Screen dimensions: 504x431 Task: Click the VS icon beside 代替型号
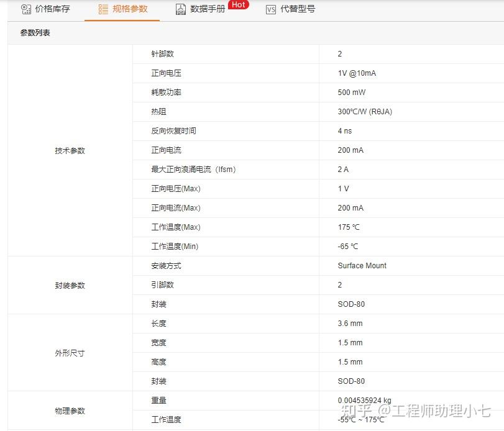tap(270, 9)
